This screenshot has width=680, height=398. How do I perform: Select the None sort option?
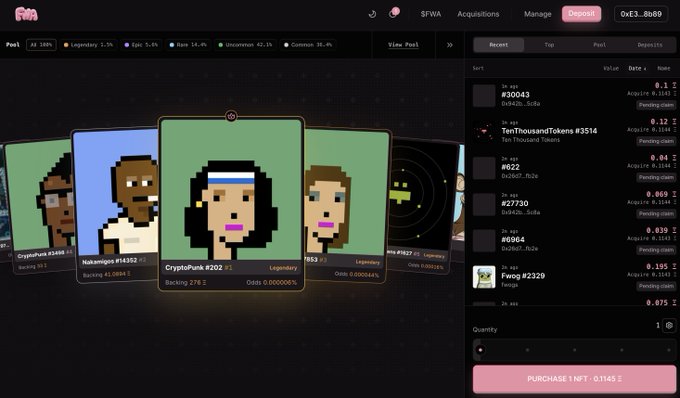click(664, 68)
